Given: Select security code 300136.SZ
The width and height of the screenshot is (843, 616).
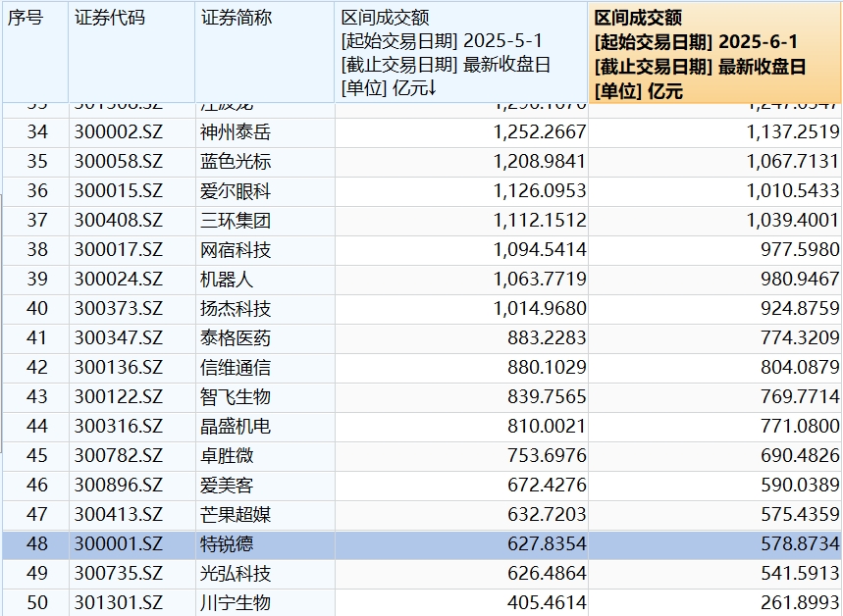Looking at the screenshot, I should 119,368.
